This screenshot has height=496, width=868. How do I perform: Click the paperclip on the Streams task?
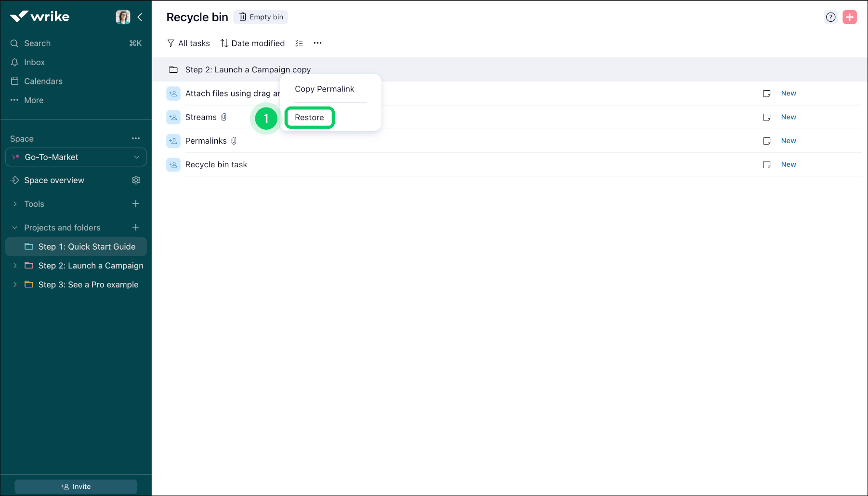click(224, 117)
